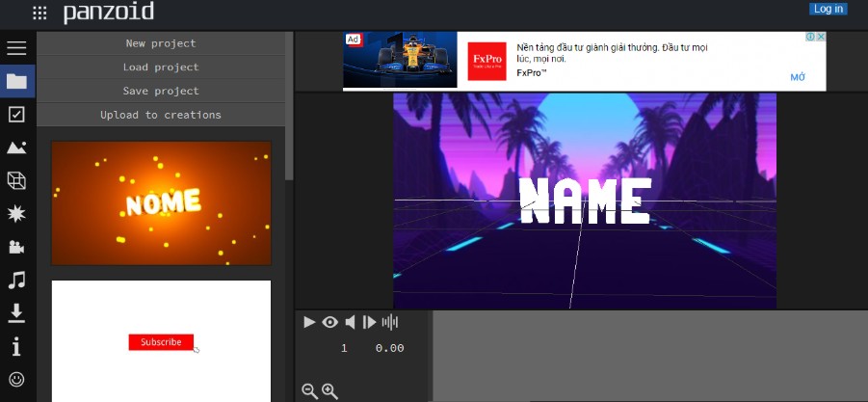Select Upload to creations

click(x=161, y=115)
